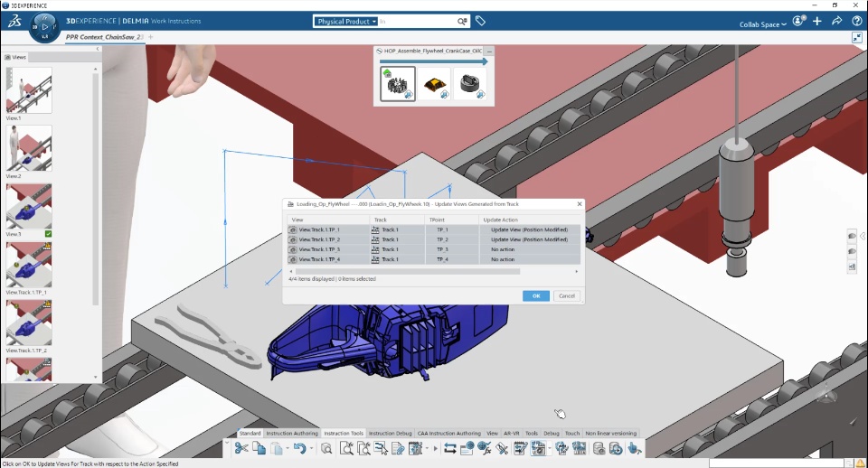Click the document-with-pencil edit icon
Viewport: 868px width, 468px height.
(x=398, y=448)
